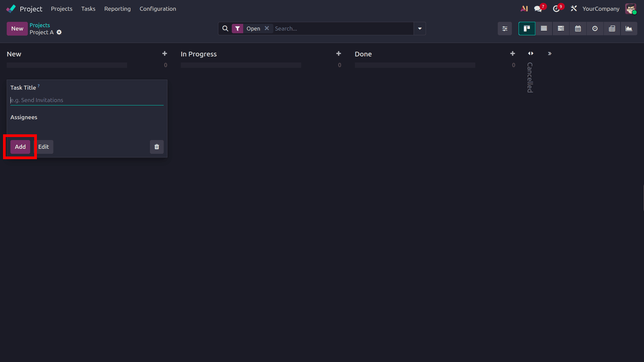Click Add to create the task
Image resolution: width=644 pixels, height=362 pixels.
coord(20,147)
